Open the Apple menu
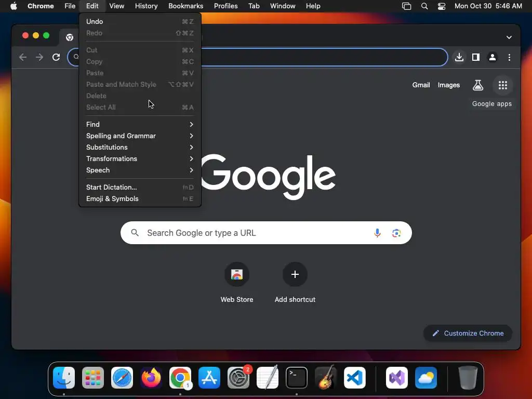 pyautogui.click(x=14, y=6)
